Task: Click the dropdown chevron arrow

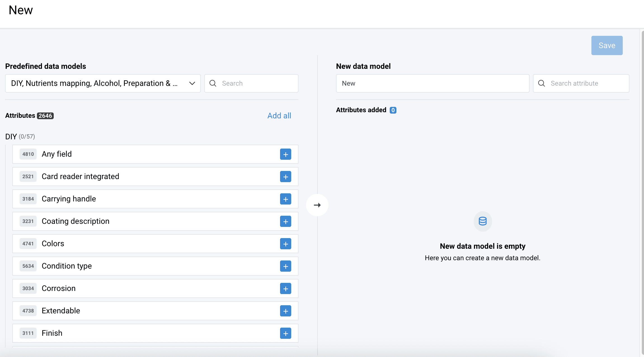Action: [x=192, y=83]
